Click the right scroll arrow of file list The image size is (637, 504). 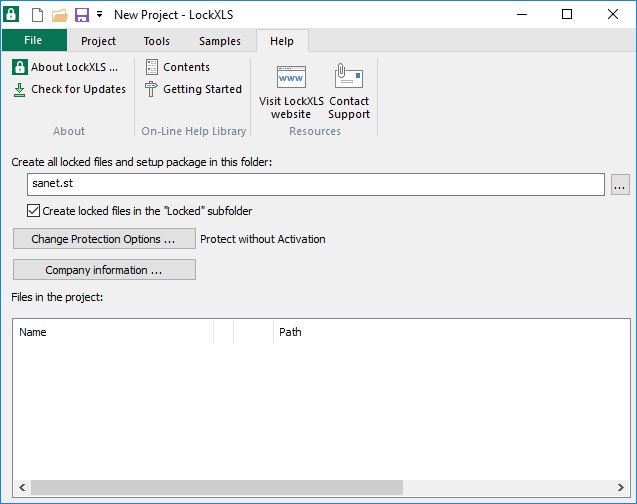click(621, 487)
